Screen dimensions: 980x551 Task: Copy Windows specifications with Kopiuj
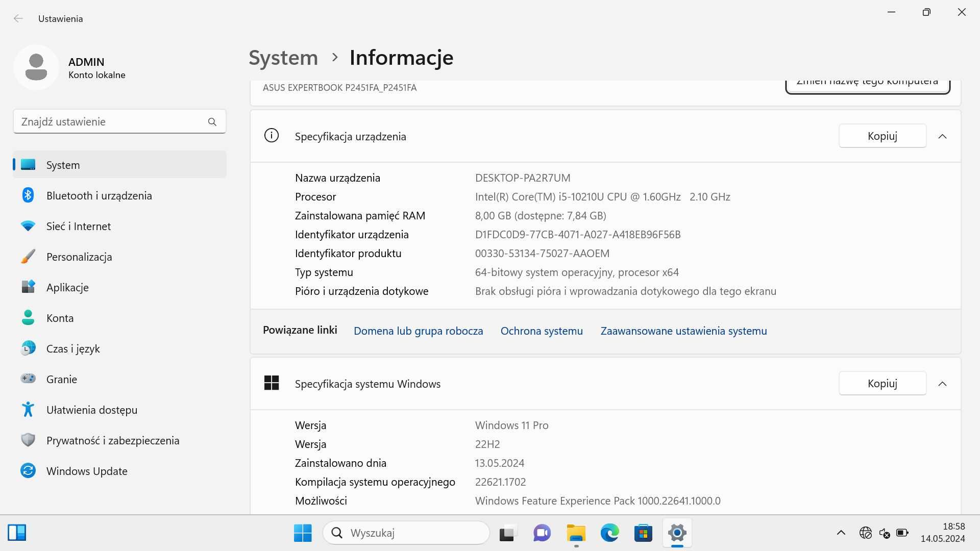click(x=882, y=383)
